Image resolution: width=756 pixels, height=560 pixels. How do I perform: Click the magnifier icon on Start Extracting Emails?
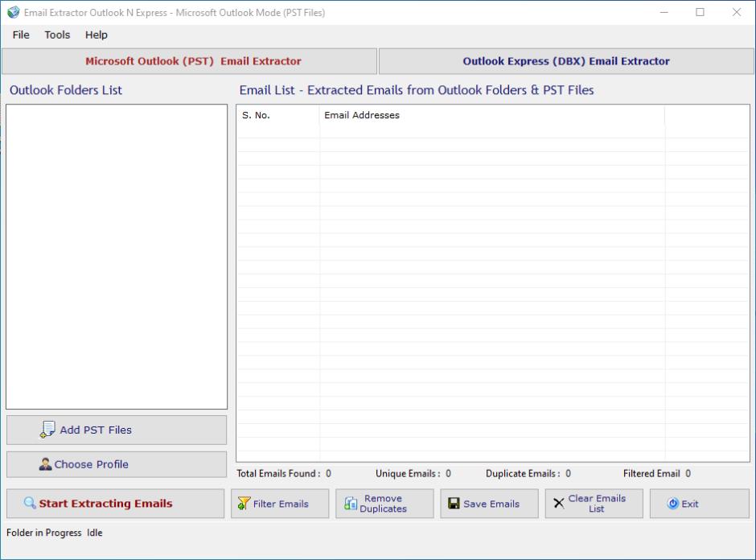pos(30,503)
